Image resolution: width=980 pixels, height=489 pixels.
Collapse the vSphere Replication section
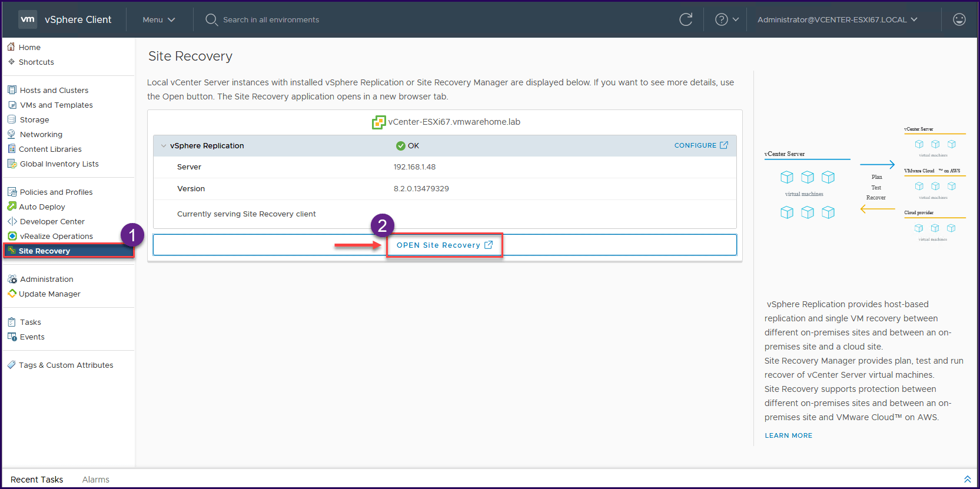[x=164, y=146]
